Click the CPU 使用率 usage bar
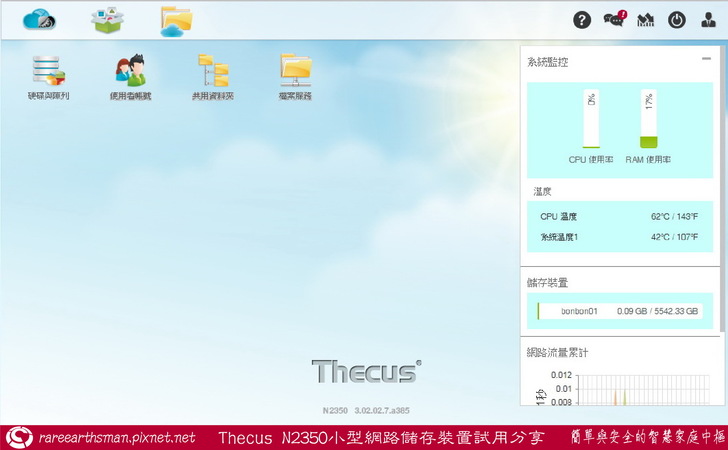The image size is (728, 450). (x=590, y=120)
